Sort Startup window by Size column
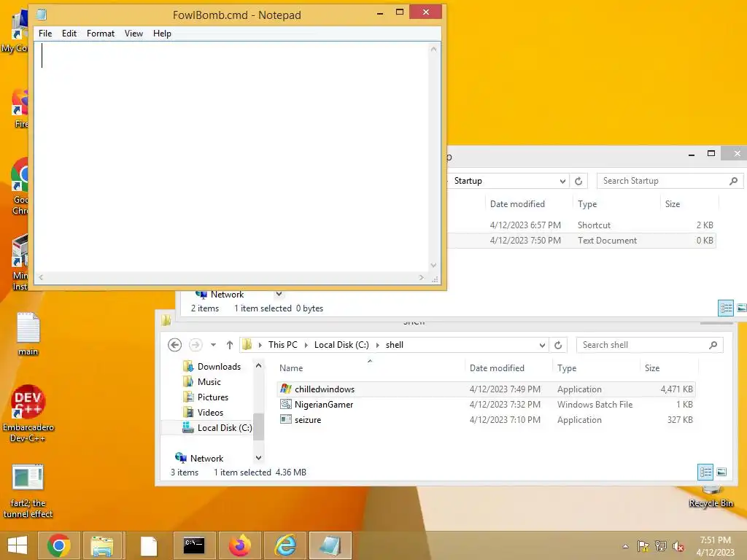Image resolution: width=747 pixels, height=560 pixels. (x=672, y=204)
